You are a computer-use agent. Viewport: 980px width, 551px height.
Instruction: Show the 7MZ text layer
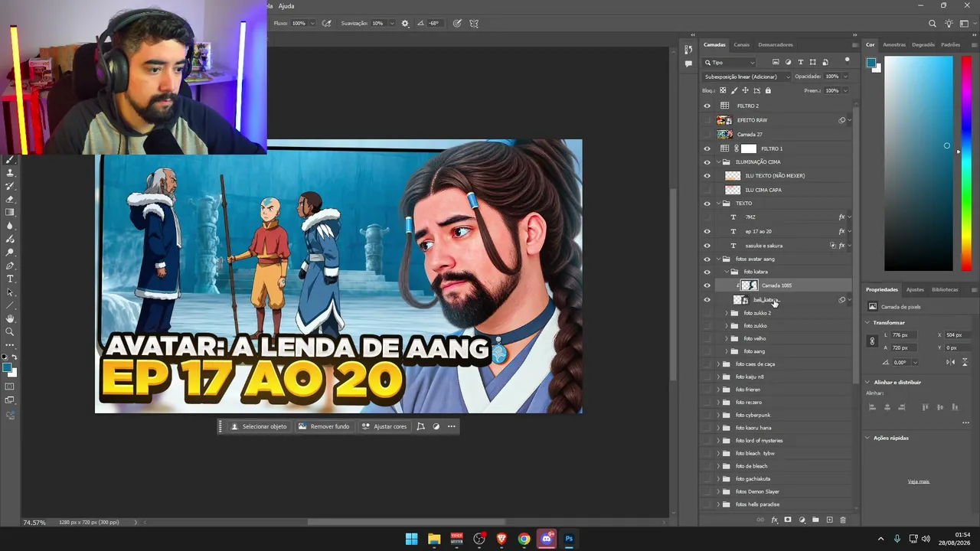coord(707,217)
